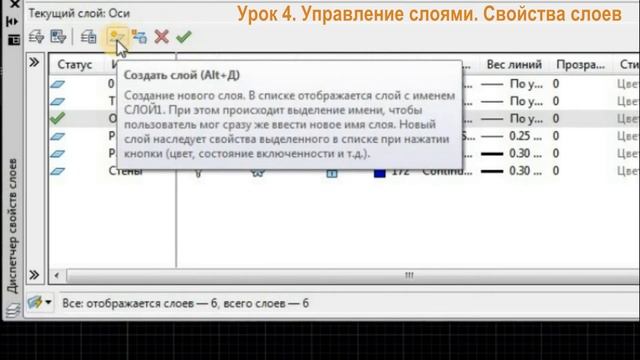Click status icon in the 0.25 lineweight row

[x=58, y=136]
